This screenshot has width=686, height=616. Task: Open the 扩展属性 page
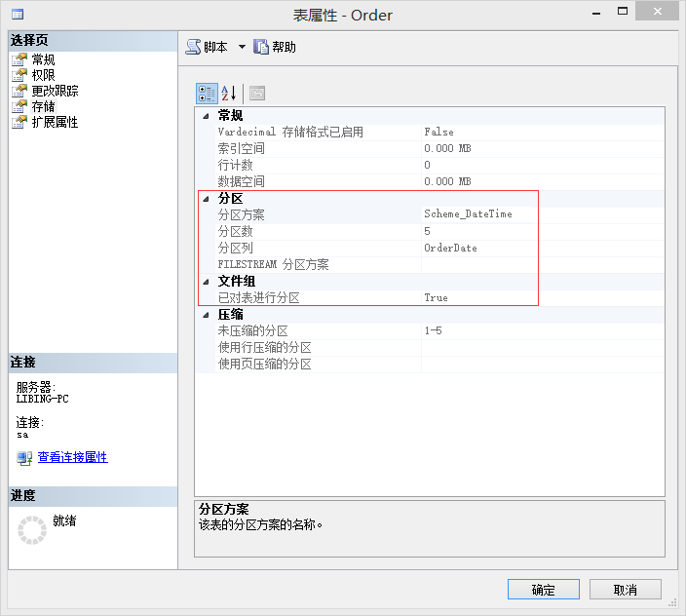pyautogui.click(x=56, y=122)
